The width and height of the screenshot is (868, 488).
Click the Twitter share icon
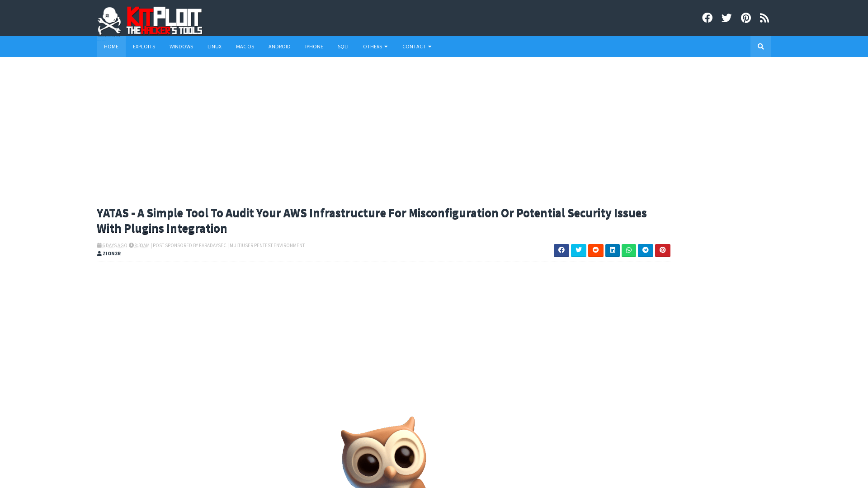click(x=578, y=250)
